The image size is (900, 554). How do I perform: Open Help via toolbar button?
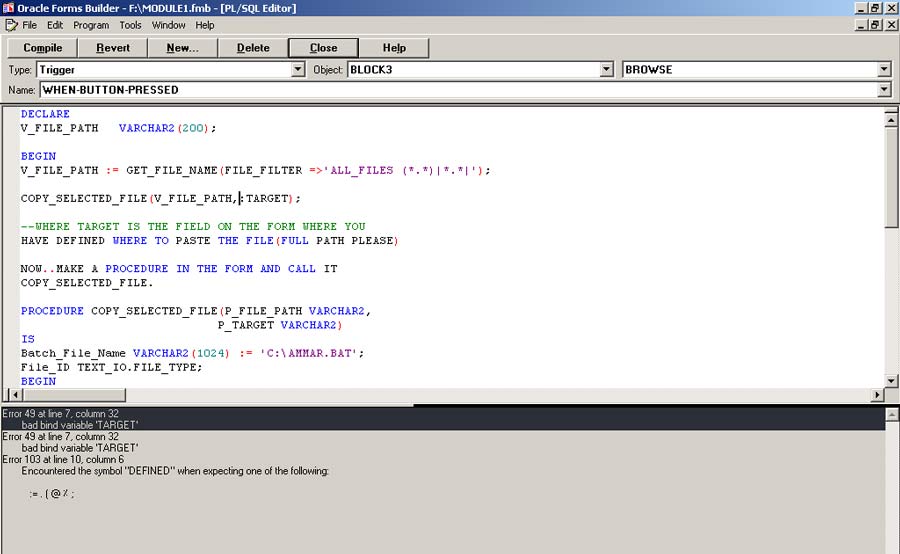tap(394, 48)
